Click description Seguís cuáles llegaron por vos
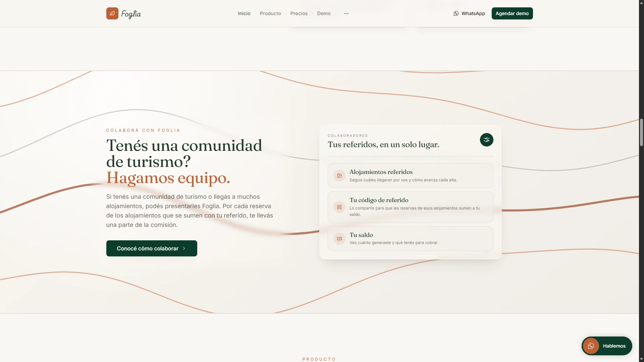Screen dimensions: 644x362 (403, 180)
